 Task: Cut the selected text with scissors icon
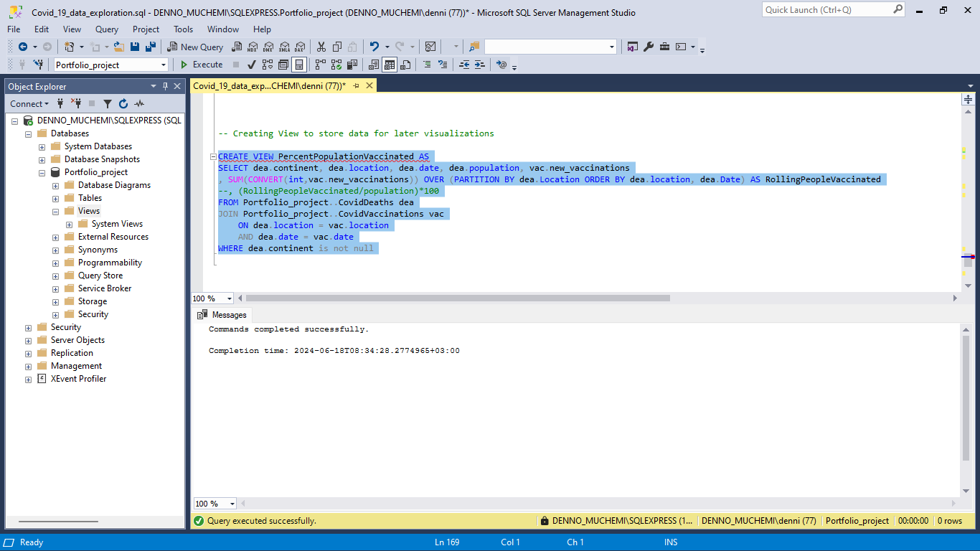[x=321, y=47]
